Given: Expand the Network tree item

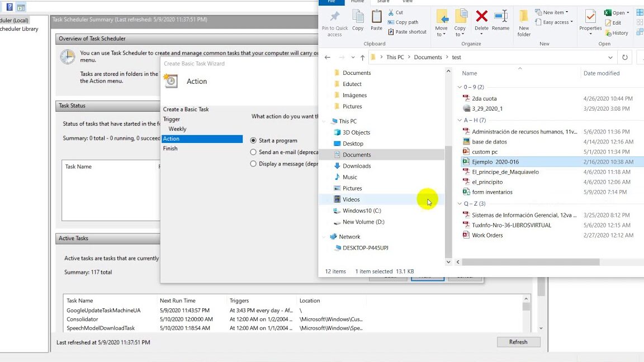Looking at the screenshot, I should (324, 236).
